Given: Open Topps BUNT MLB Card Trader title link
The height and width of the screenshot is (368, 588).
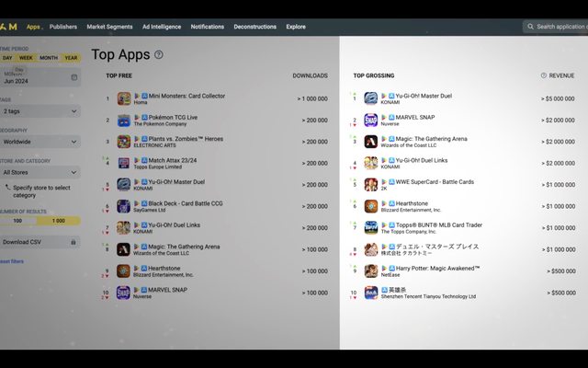Looking at the screenshot, I should tap(439, 224).
